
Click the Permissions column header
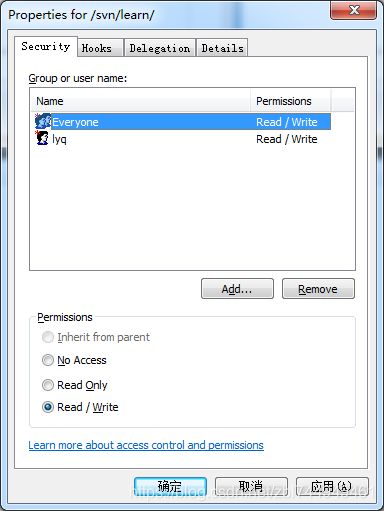point(290,101)
